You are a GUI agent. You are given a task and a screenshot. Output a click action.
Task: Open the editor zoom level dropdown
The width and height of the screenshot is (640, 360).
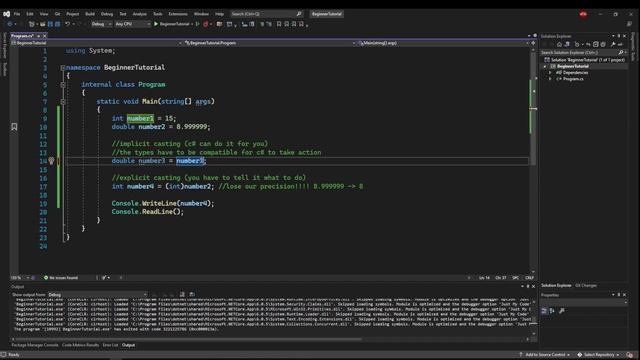tap(19, 278)
